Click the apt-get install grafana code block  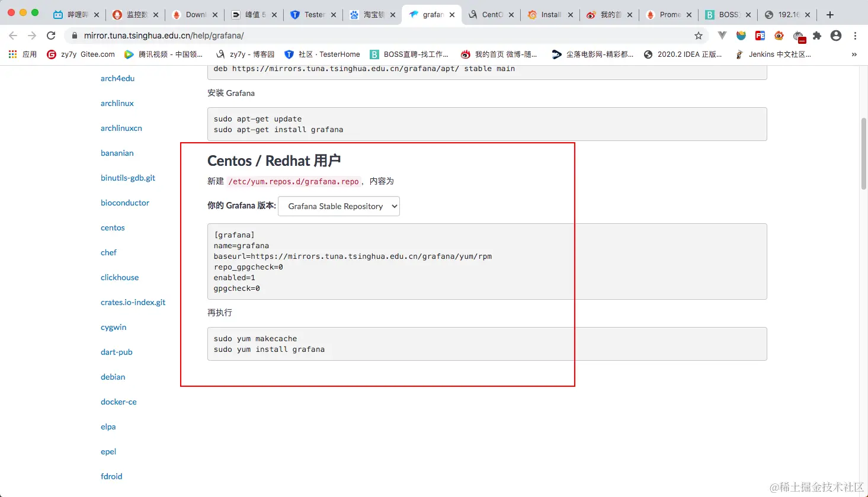487,124
